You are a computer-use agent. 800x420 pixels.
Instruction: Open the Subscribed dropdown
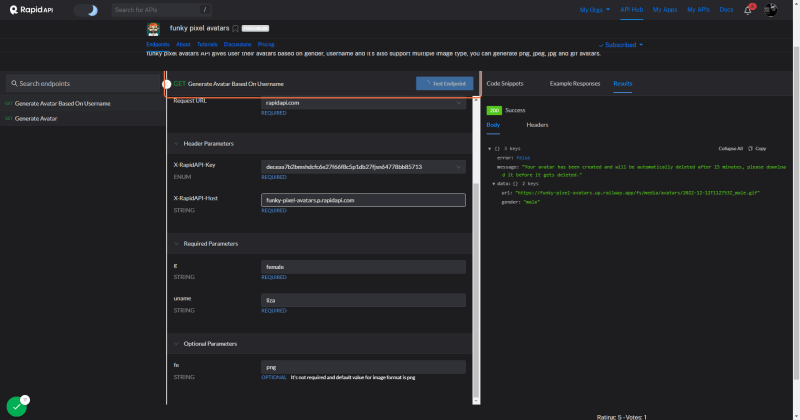pyautogui.click(x=620, y=45)
